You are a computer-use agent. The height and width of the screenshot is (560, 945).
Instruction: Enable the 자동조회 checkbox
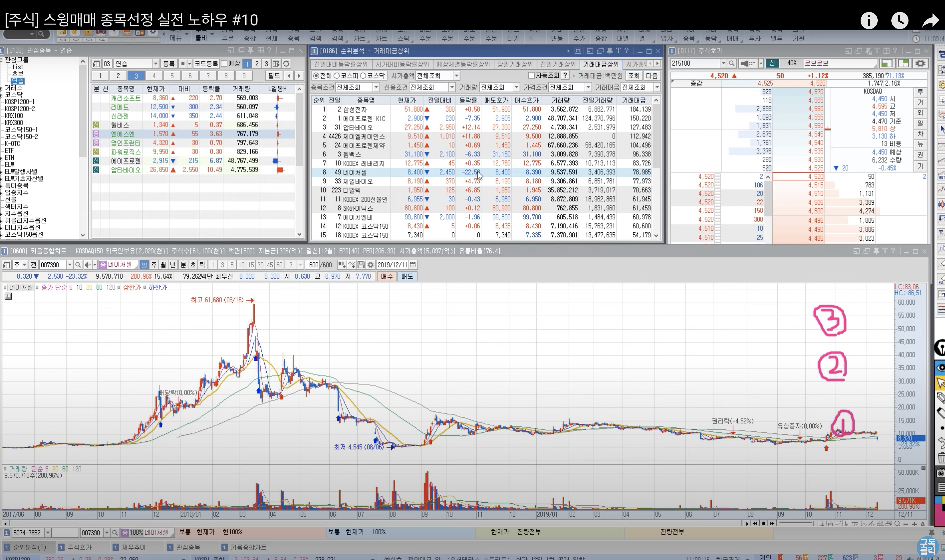531,76
